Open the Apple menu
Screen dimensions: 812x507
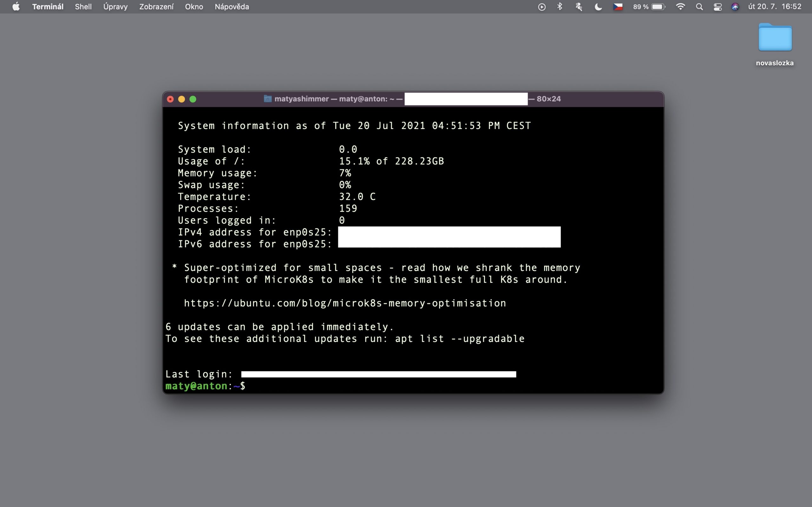[x=16, y=7]
